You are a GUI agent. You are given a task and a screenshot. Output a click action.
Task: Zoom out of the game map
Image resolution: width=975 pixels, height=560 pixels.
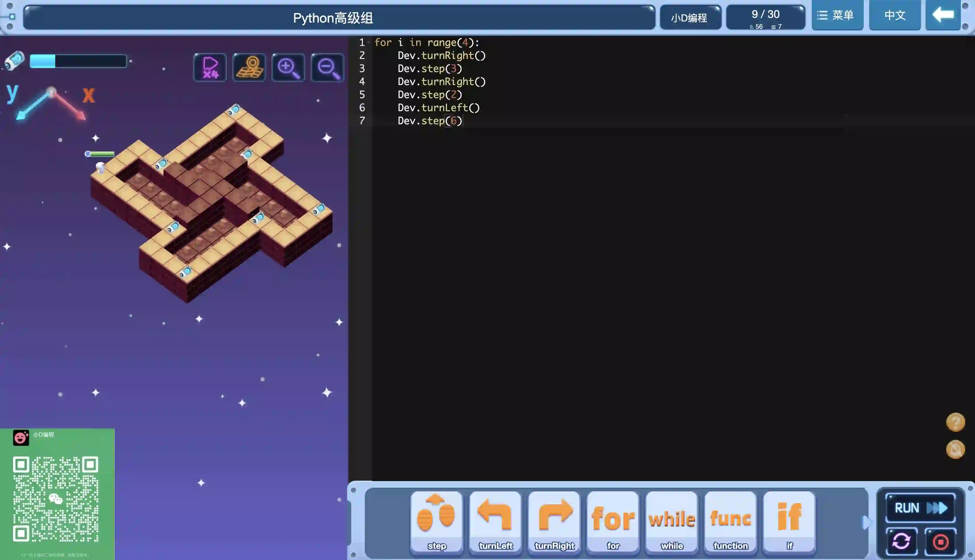click(x=328, y=68)
